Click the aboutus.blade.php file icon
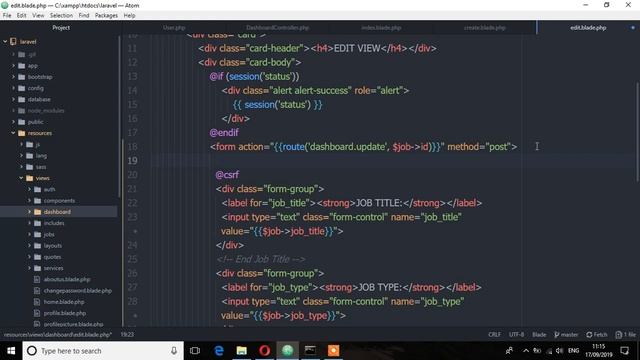This screenshot has height=360, width=640. 37,280
